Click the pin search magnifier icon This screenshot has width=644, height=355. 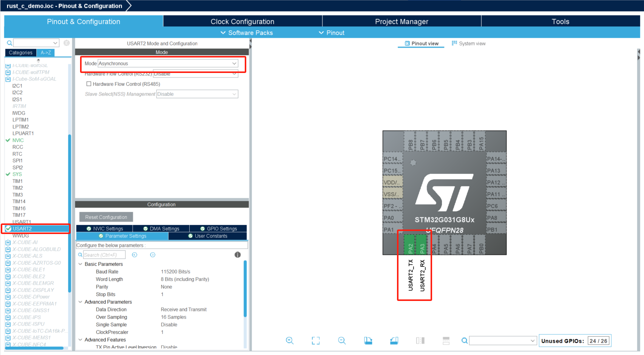tap(465, 341)
